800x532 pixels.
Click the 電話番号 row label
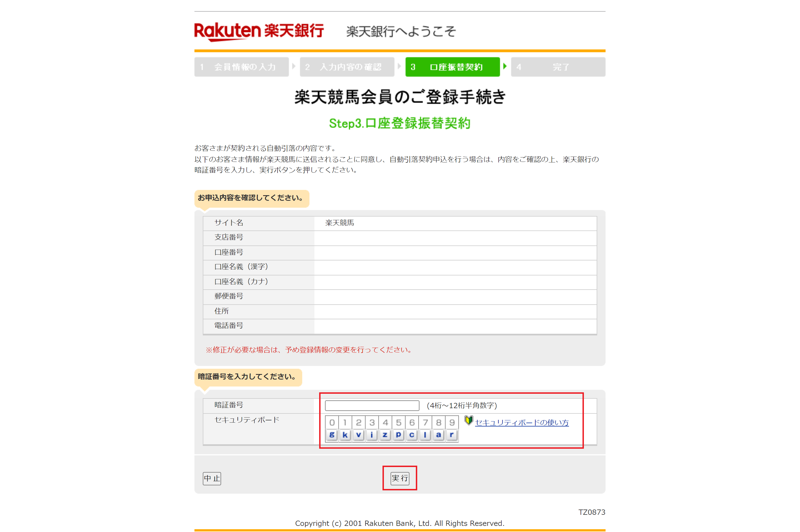point(228,325)
